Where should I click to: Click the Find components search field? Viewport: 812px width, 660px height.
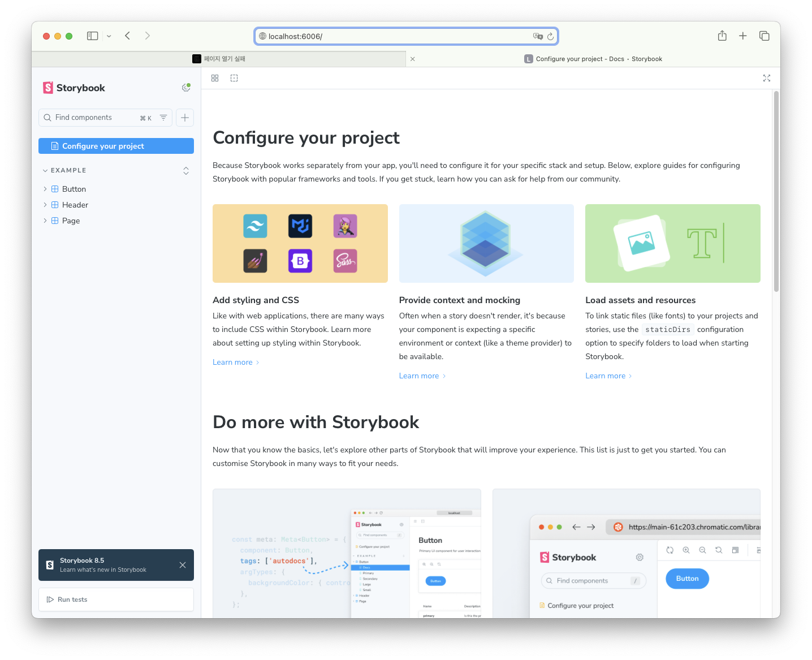93,118
